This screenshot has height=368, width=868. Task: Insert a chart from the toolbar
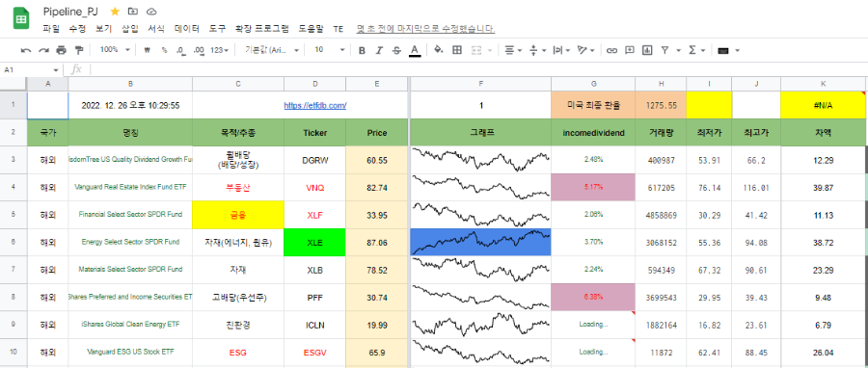pos(646,50)
